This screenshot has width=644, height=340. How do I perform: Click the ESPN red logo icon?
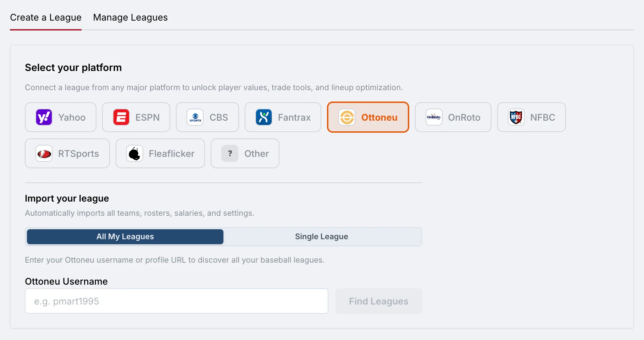click(x=121, y=117)
